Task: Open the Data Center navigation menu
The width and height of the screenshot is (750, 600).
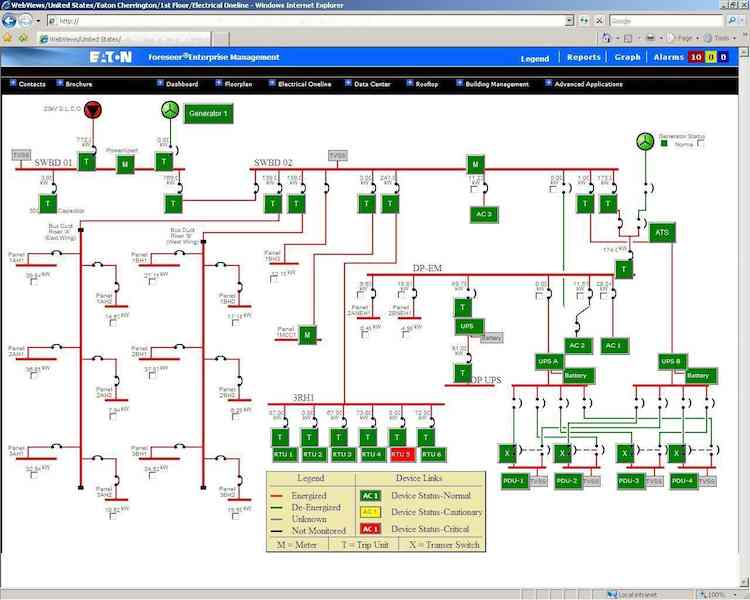Action: coord(368,84)
